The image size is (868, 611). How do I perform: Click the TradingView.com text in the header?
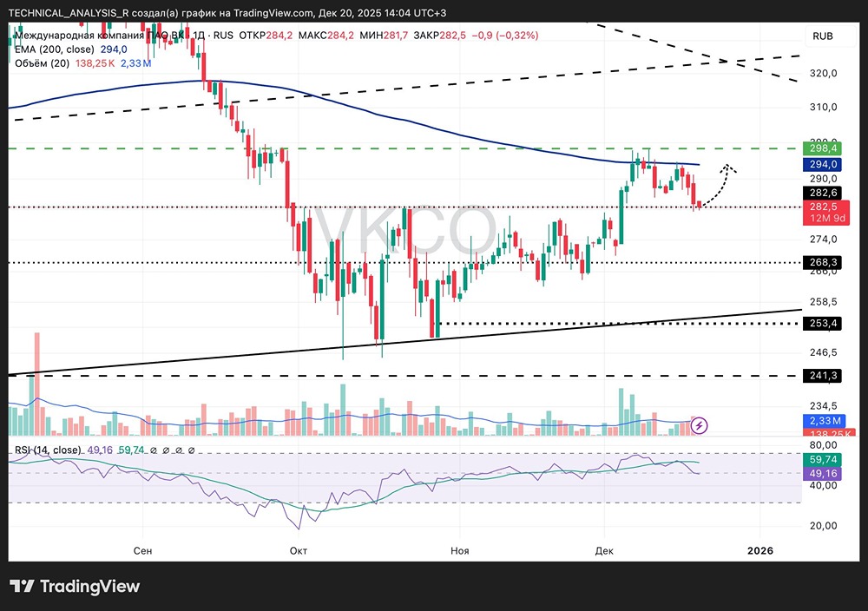tap(273, 13)
